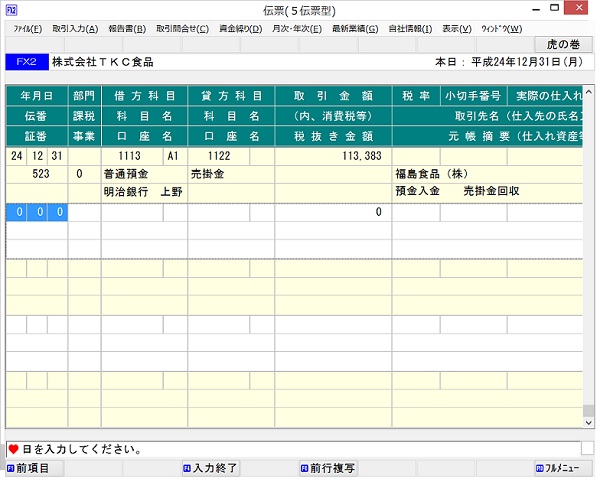Open the ウィンドウ(W) menu
Viewport: 600px width, 482px height.
coord(502,29)
